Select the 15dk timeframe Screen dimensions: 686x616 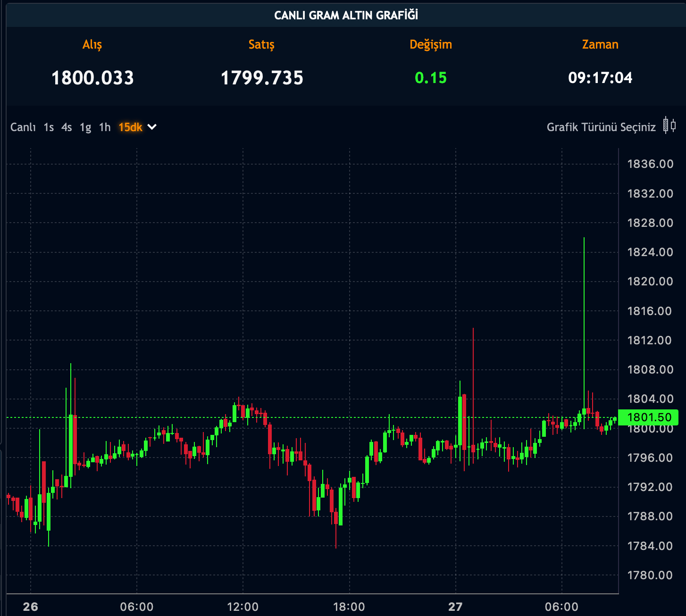(130, 127)
